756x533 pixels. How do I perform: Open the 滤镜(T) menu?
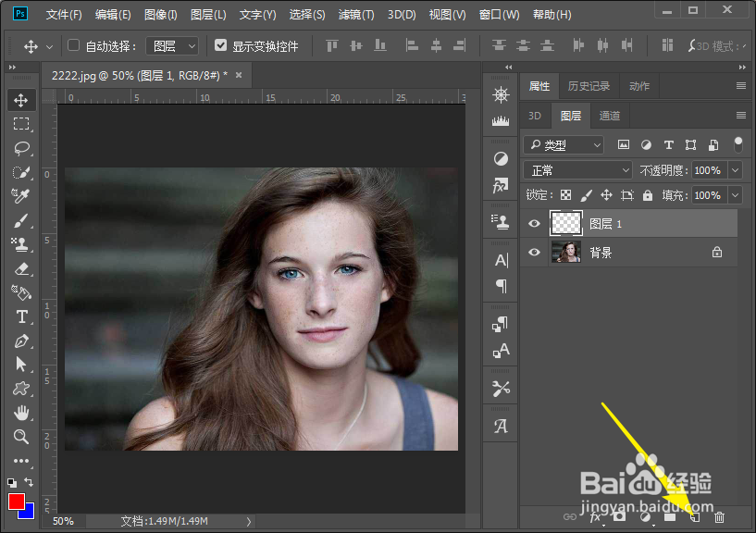tap(355, 15)
